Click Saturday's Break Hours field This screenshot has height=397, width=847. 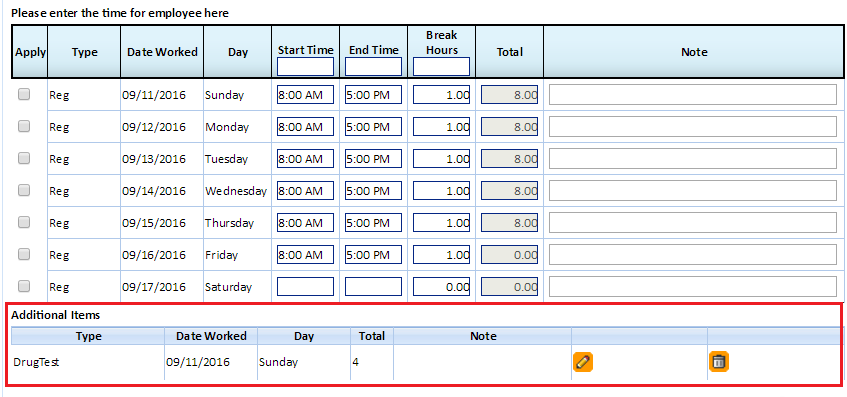(x=441, y=286)
